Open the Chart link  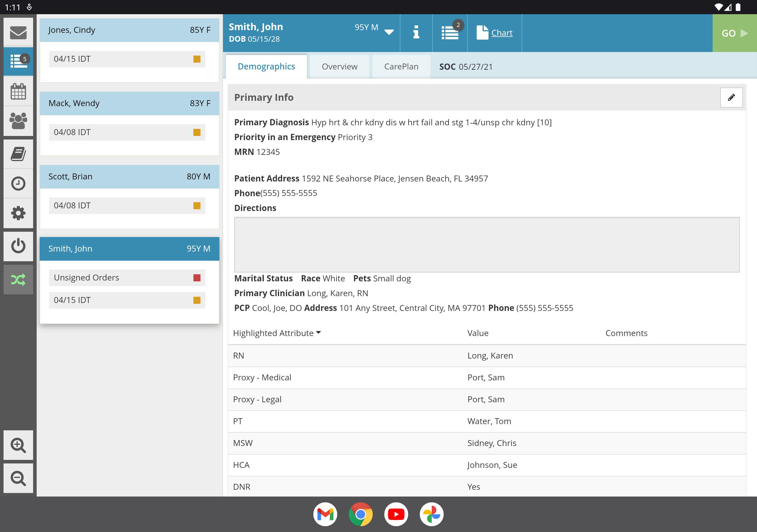502,33
